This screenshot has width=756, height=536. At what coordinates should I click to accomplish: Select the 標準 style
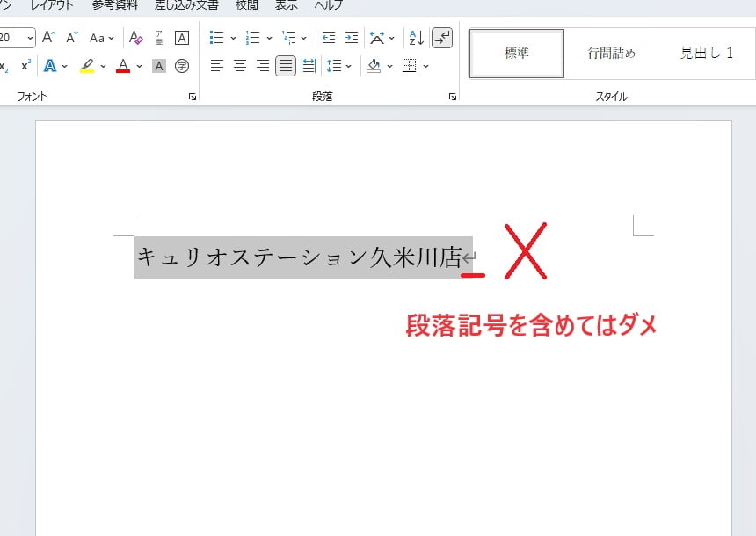tap(517, 53)
